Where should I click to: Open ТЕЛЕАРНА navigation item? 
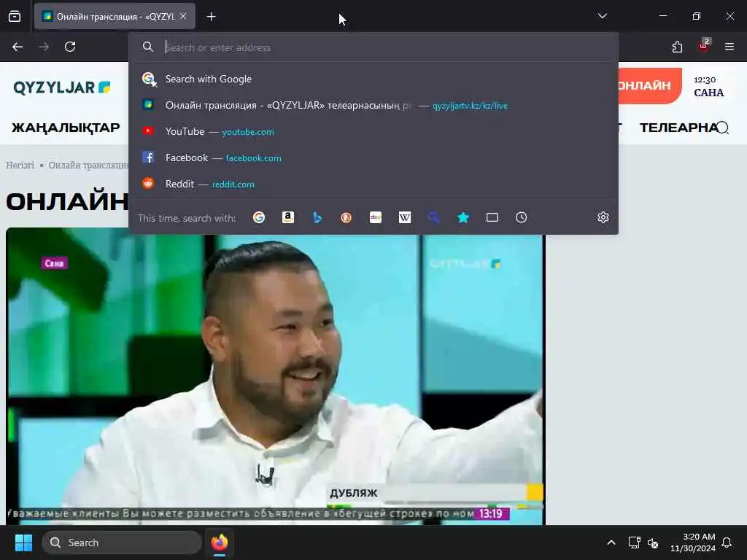(x=678, y=128)
